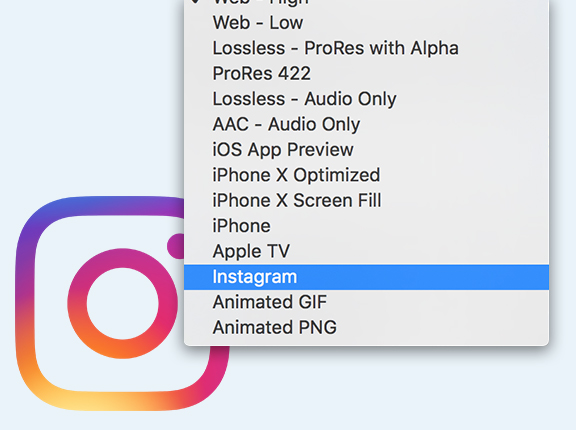576x430 pixels.
Task: Choose the Web - Low preset
Action: (x=366, y=23)
